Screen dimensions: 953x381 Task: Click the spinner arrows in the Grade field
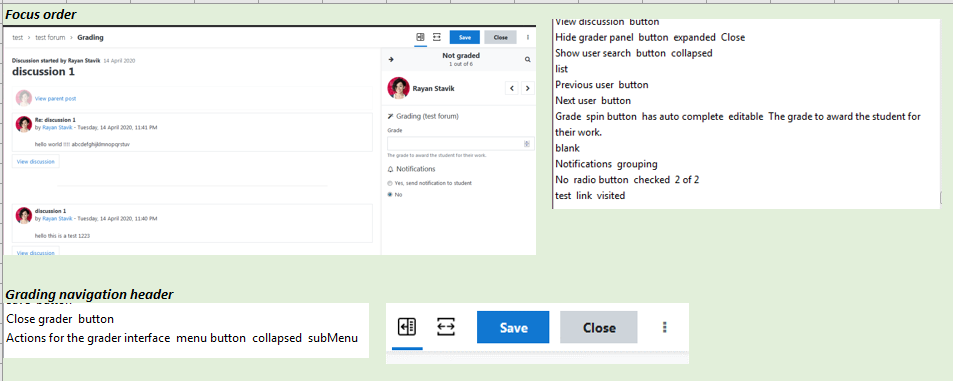(527, 144)
